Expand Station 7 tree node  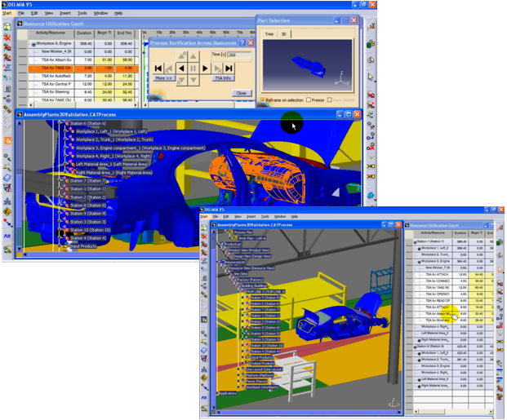(60, 180)
